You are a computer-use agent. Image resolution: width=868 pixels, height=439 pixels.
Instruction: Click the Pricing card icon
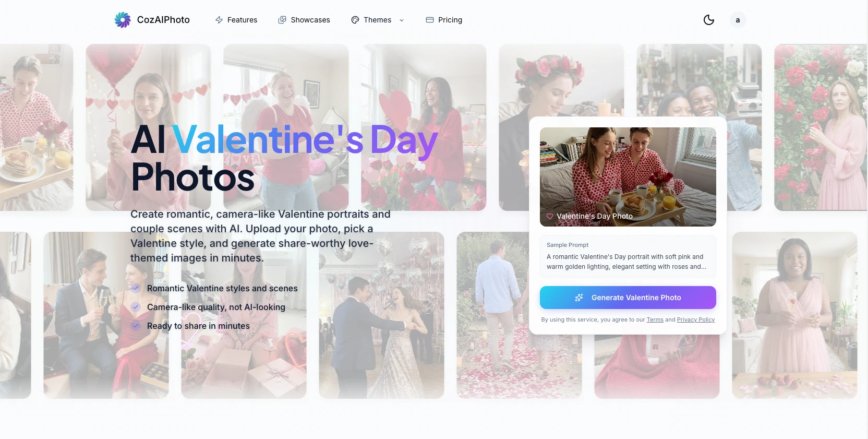coord(430,20)
